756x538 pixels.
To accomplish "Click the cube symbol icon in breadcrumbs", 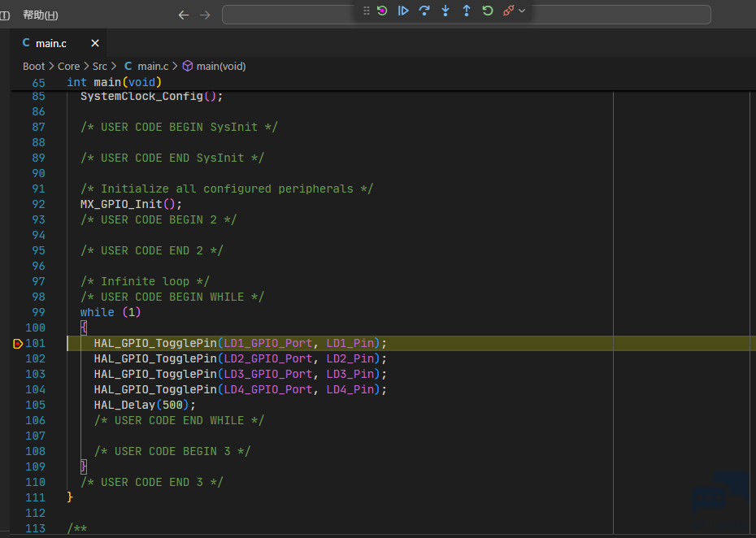I will coord(188,66).
